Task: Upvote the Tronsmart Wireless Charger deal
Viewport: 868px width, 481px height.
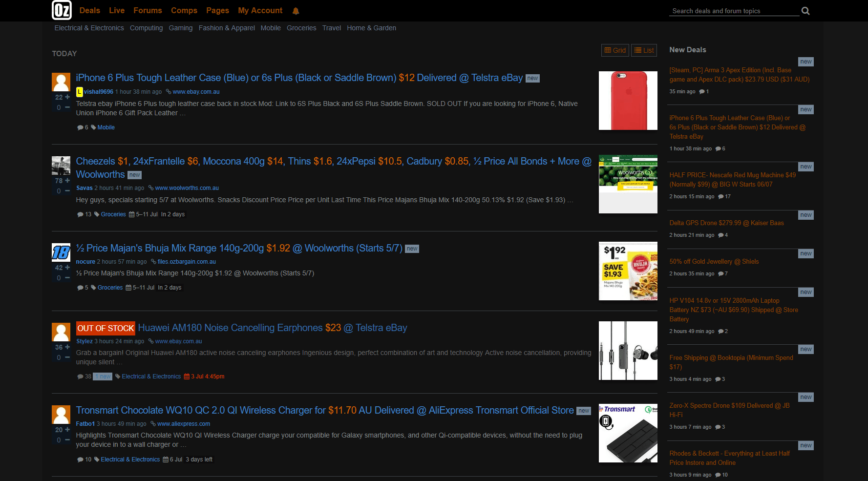Action: (x=67, y=430)
